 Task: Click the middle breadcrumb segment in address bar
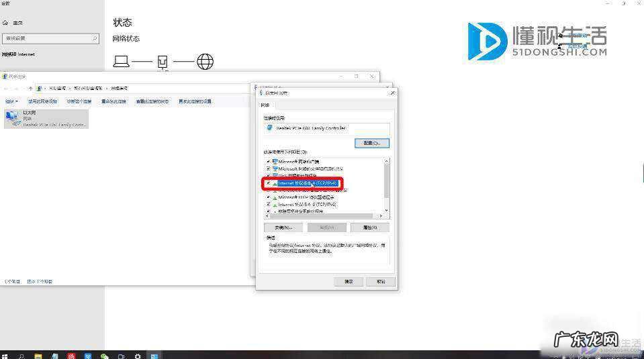tap(88, 88)
